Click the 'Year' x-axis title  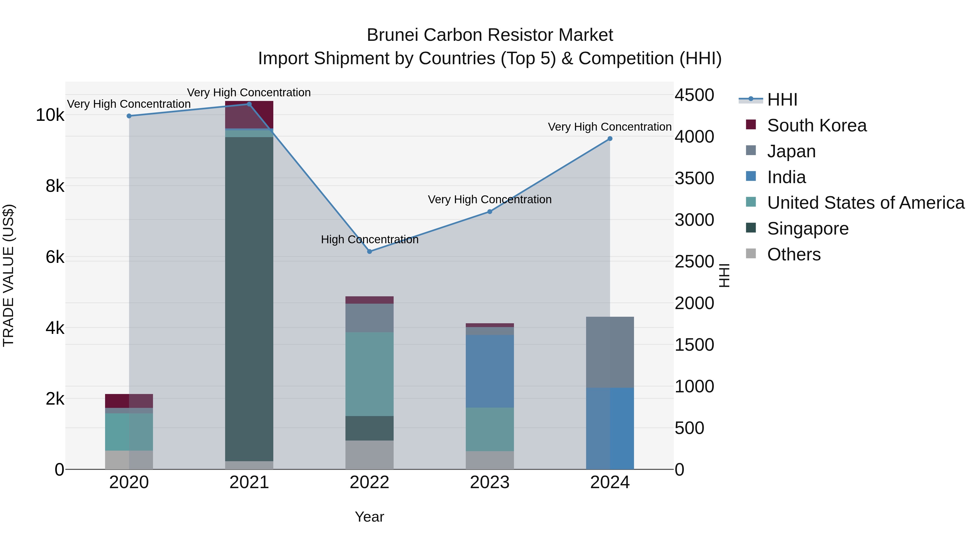(369, 517)
